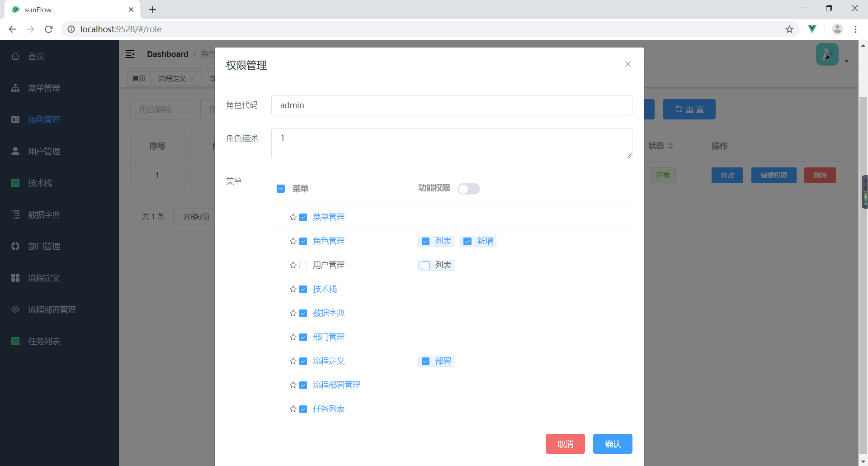Sort by the 状态 column arrows
Viewport: 868px width, 466px height.
(x=671, y=146)
